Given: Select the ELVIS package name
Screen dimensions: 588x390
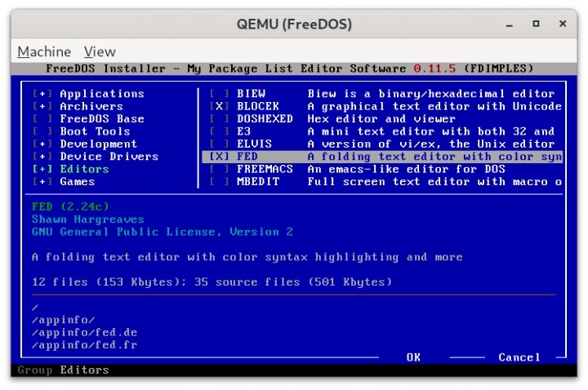Looking at the screenshot, I should point(254,144).
